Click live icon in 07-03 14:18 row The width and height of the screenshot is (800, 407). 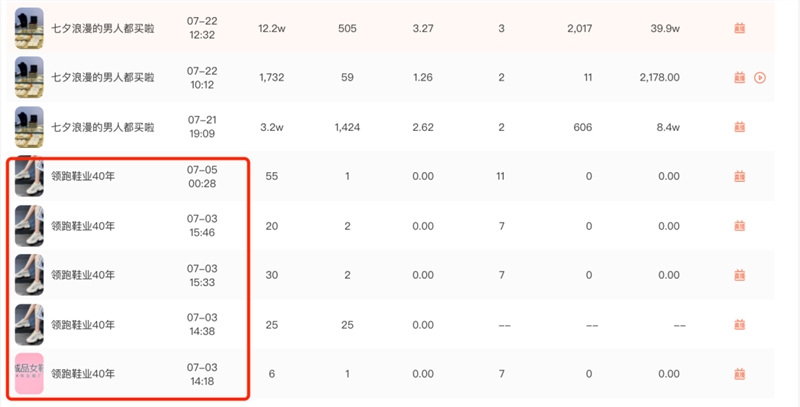point(739,374)
